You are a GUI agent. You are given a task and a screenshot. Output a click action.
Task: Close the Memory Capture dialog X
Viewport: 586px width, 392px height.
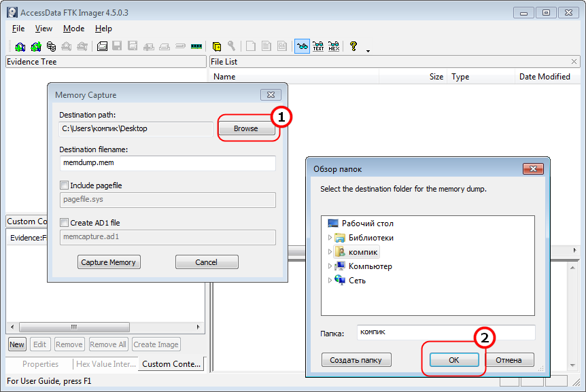tap(271, 95)
